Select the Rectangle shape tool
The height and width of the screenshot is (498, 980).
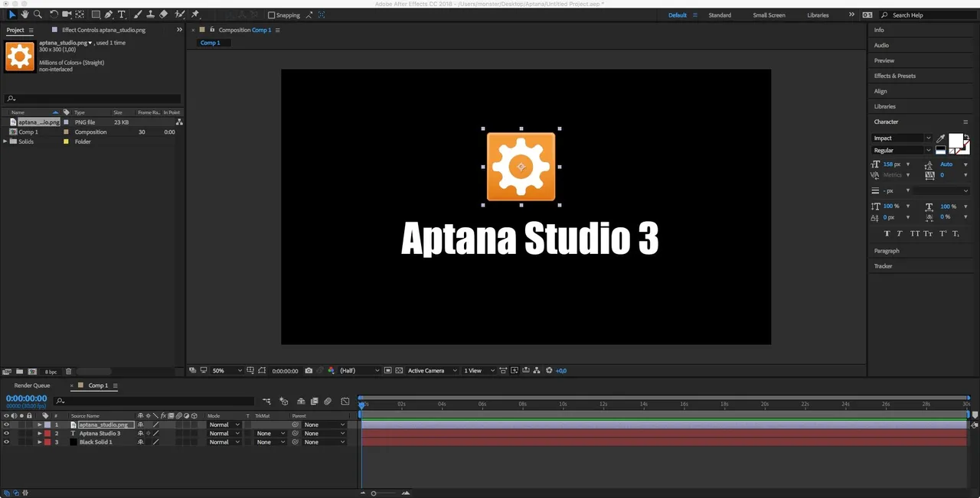[x=96, y=15]
